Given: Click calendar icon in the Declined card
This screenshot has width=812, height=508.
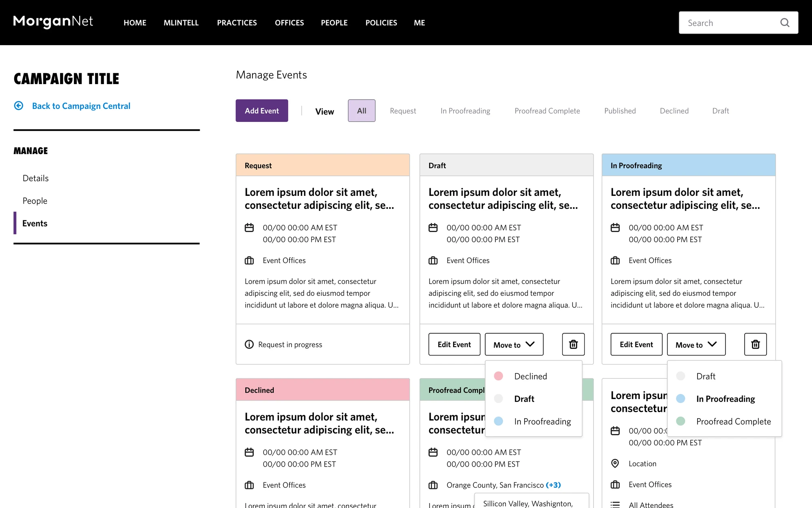Looking at the screenshot, I should tap(249, 452).
